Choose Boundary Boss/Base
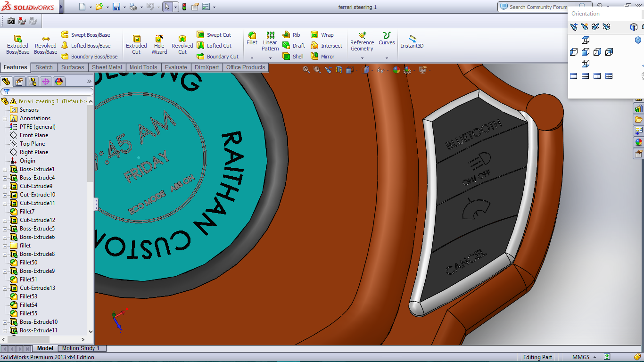The image size is (644, 362). [89, 57]
